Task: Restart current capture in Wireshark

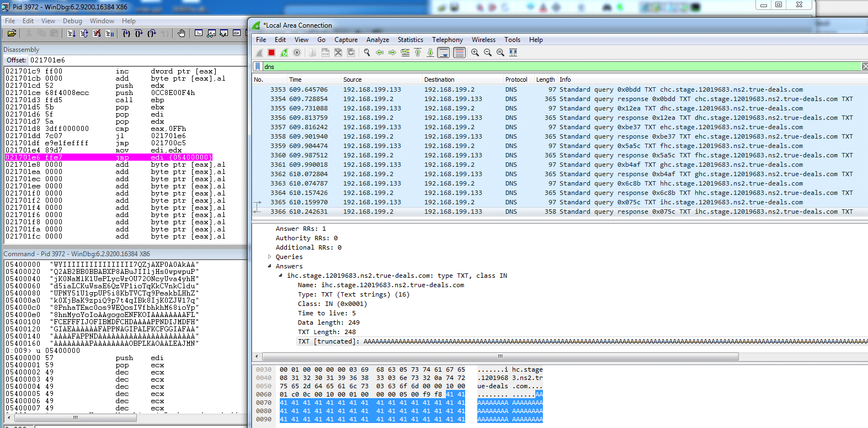Action: (284, 52)
